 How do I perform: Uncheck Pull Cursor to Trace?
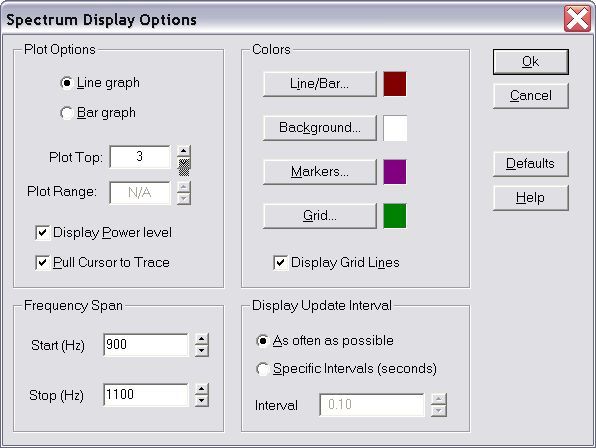point(42,263)
